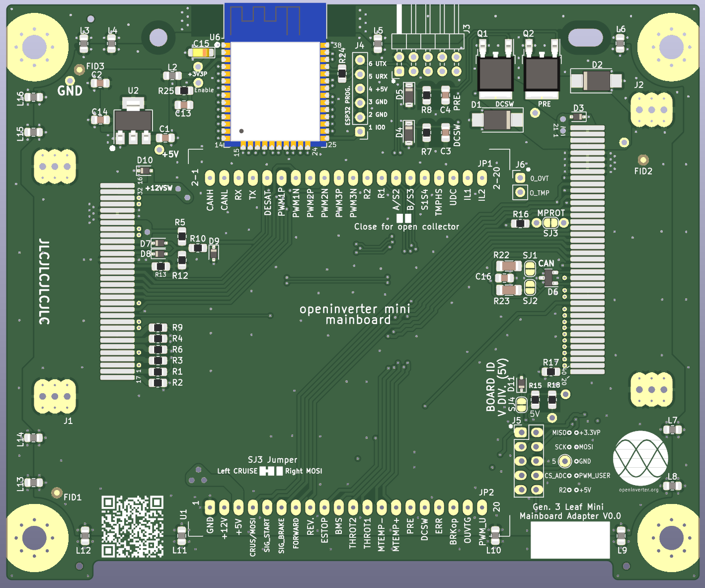Click the openinverter sine wave logo
This screenshot has height=588, width=705.
point(640,458)
